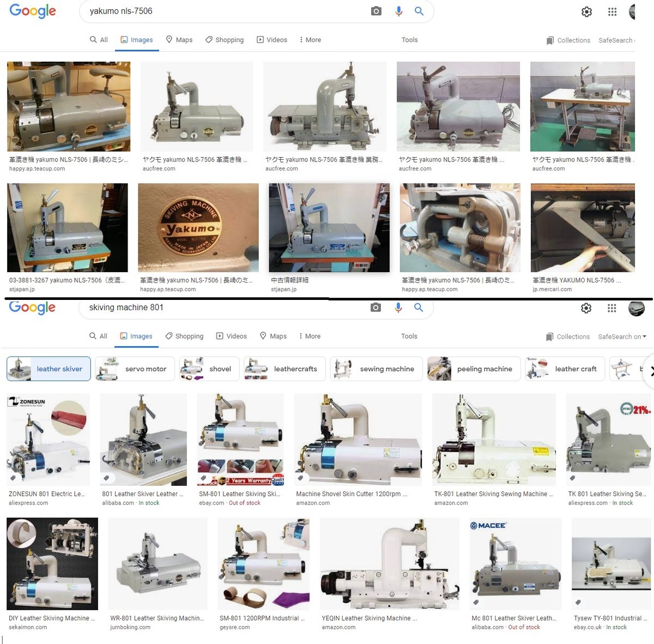Open Collections bookmark in the yakumo search page

click(x=568, y=40)
